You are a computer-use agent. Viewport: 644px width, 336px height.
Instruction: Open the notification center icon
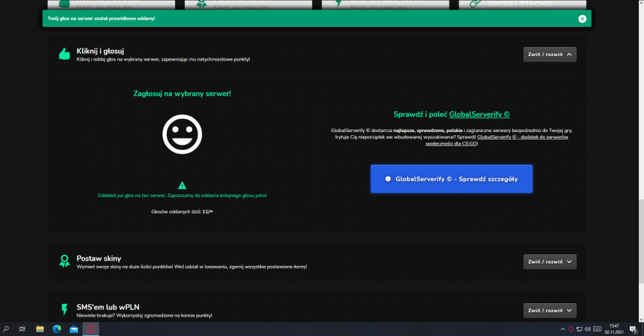point(633,329)
